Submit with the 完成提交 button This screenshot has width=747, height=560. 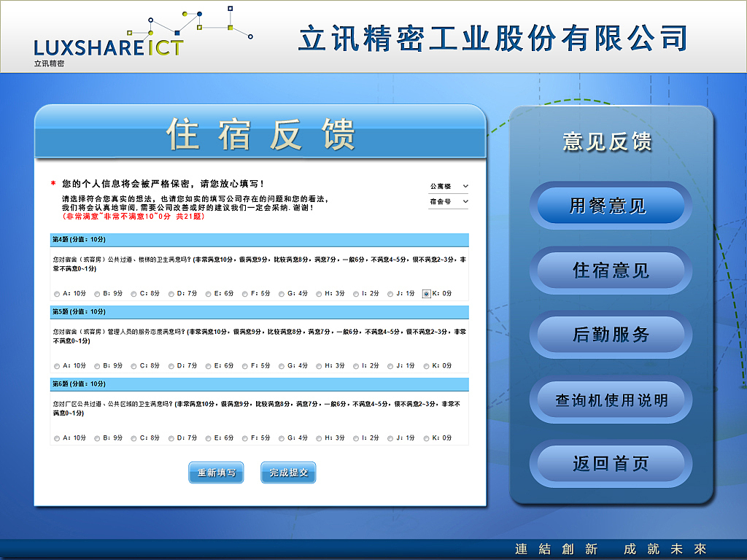[288, 472]
